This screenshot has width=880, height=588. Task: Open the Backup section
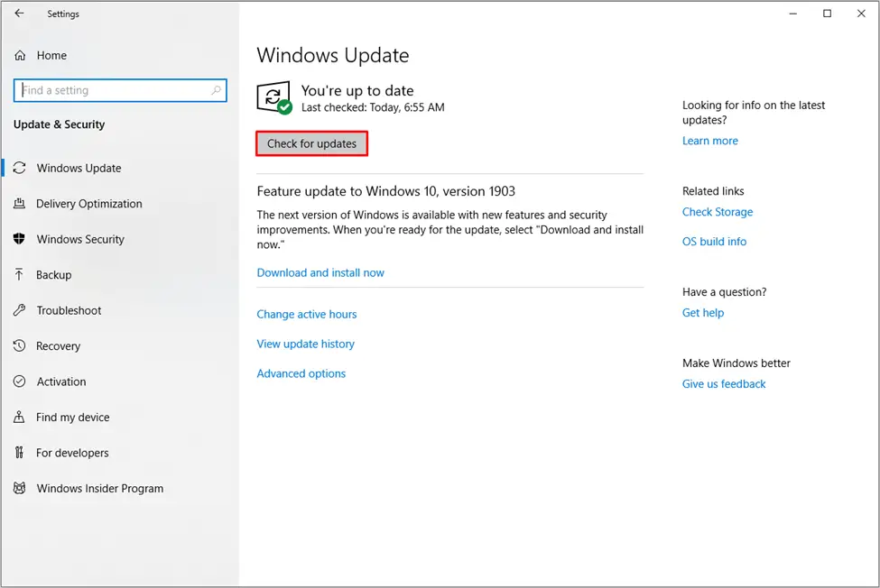coord(59,275)
